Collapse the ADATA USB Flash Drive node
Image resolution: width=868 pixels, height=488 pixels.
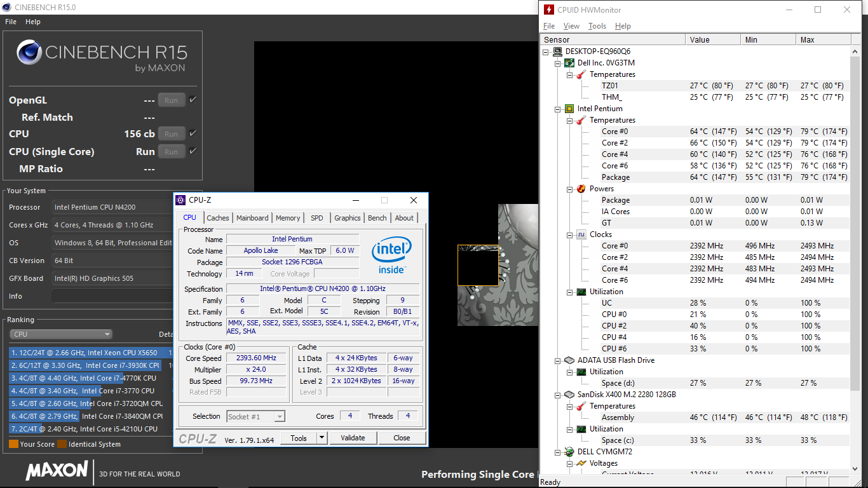click(558, 360)
